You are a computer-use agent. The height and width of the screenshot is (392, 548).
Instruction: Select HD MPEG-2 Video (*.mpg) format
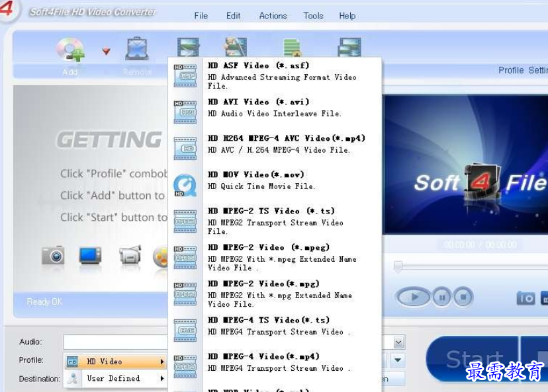pos(275,294)
